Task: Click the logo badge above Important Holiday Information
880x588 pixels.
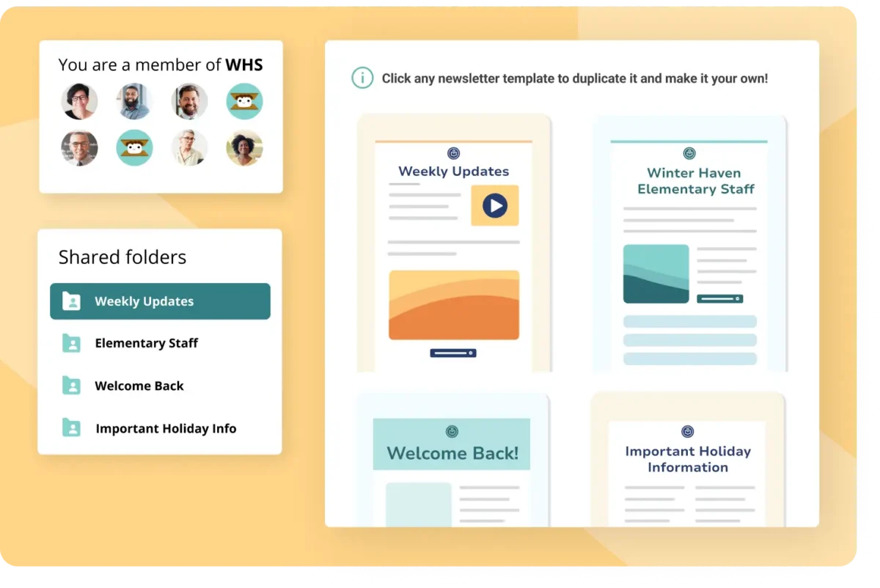Action: point(688,432)
